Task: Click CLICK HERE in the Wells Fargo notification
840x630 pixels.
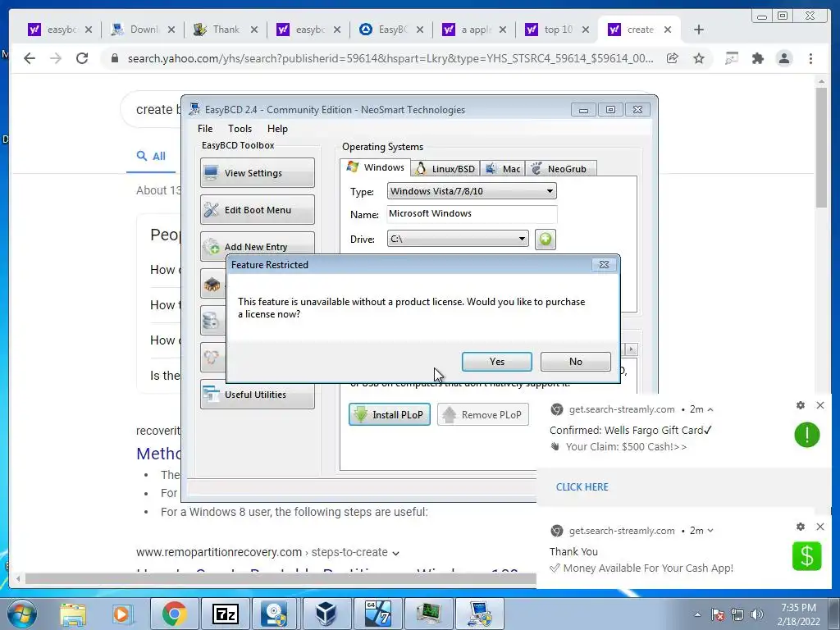Action: [582, 487]
